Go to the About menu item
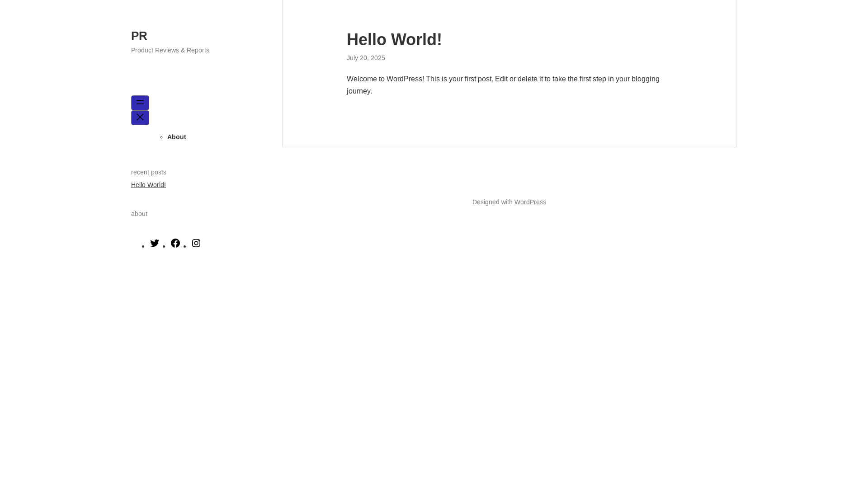This screenshot has height=488, width=868. click(177, 137)
